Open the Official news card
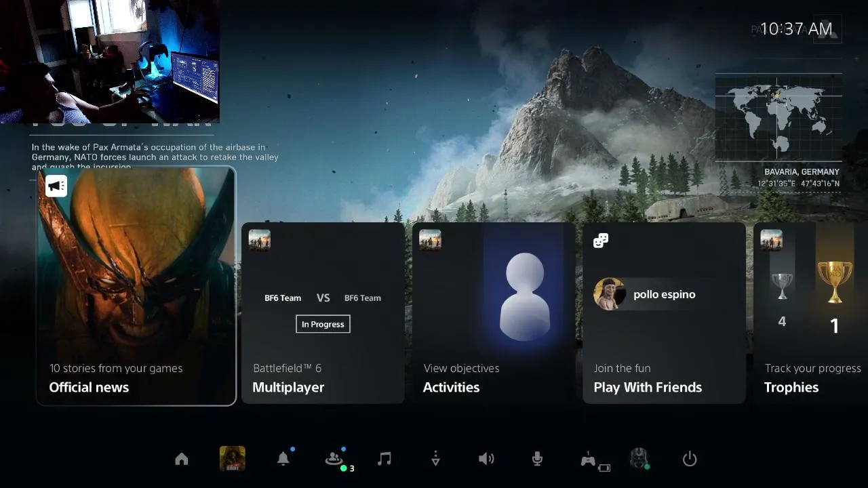 [x=136, y=285]
